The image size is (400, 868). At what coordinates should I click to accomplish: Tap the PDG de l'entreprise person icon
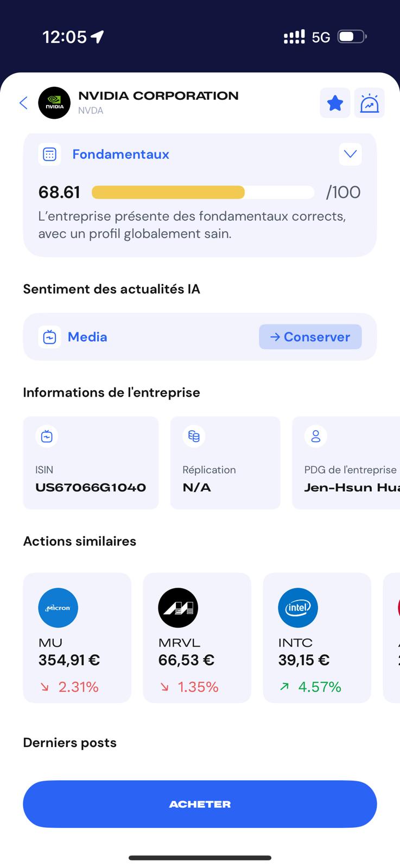(316, 436)
